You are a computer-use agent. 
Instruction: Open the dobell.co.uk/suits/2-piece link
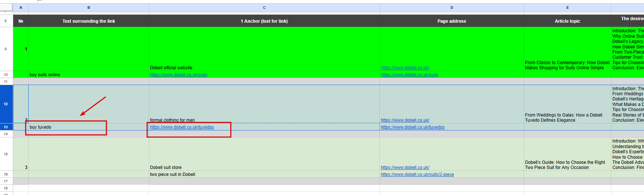pos(417,174)
